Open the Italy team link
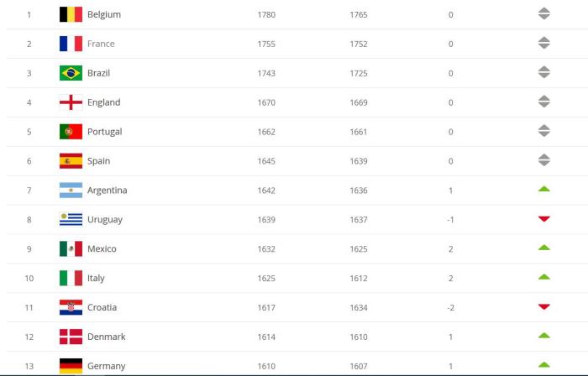588x376 pixels. click(96, 279)
